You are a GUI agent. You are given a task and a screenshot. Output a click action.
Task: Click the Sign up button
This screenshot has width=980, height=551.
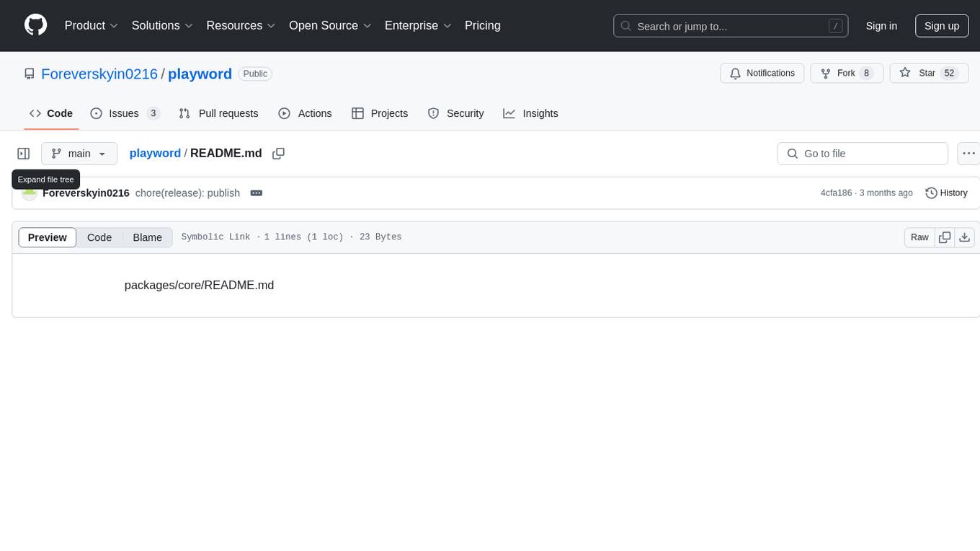coord(942,26)
